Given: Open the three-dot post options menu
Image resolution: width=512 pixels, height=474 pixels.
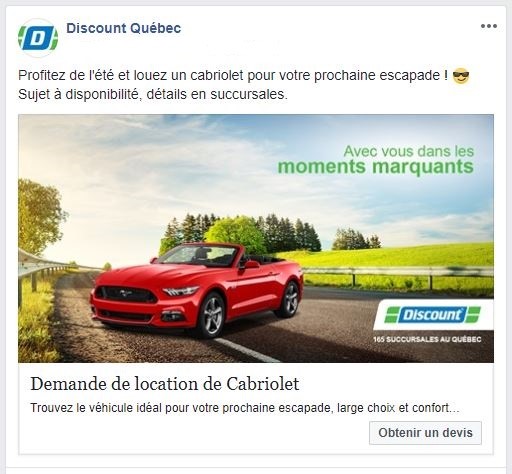Looking at the screenshot, I should click(489, 26).
